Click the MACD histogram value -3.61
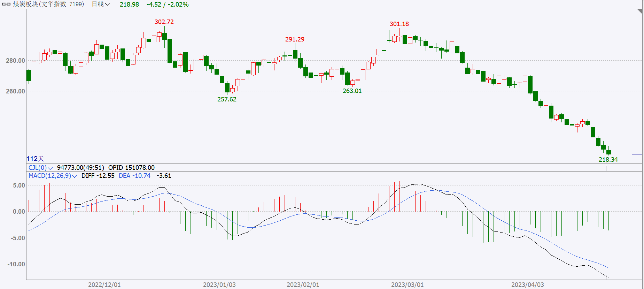This screenshot has width=644, height=289. pos(164,176)
